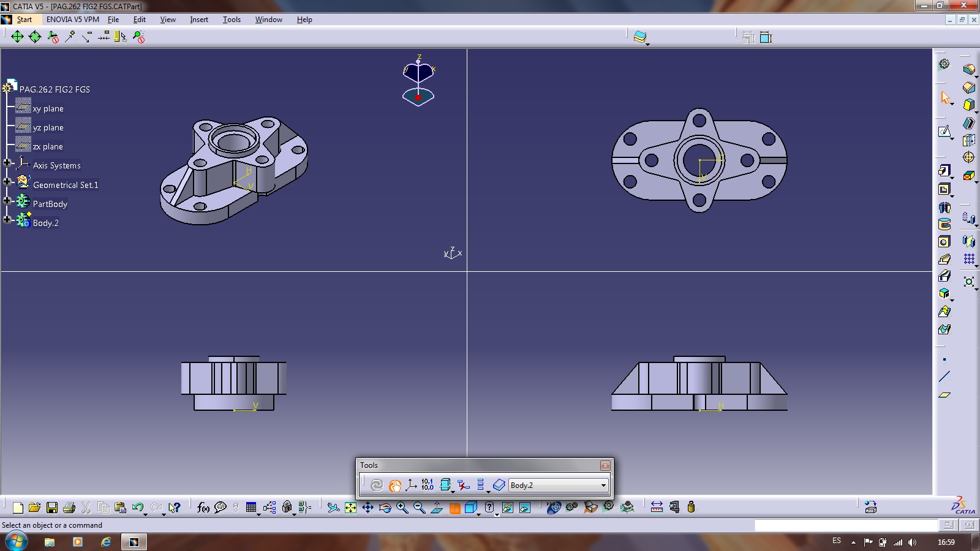Create a Plane reference element
Image resolution: width=980 pixels, height=551 pixels.
tap(944, 395)
